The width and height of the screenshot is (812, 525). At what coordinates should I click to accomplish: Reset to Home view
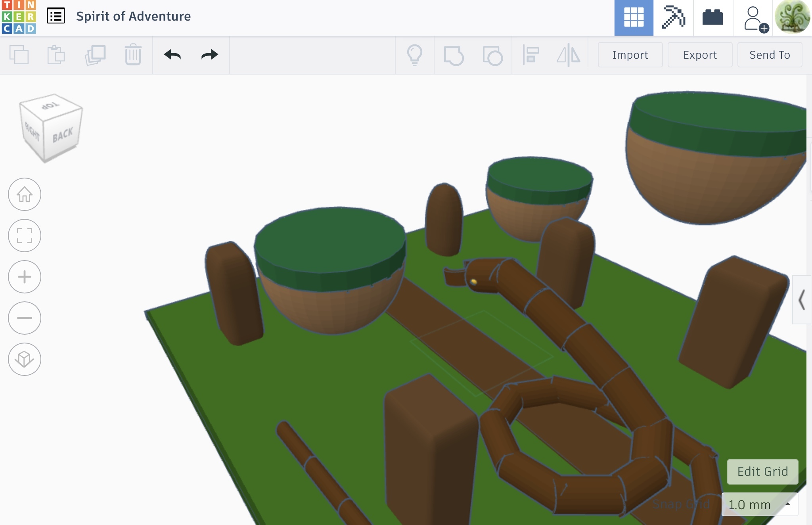pos(25,194)
